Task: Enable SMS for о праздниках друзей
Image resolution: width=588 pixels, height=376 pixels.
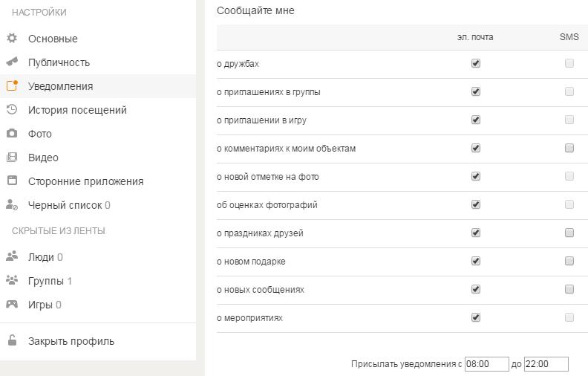Action: [x=569, y=233]
